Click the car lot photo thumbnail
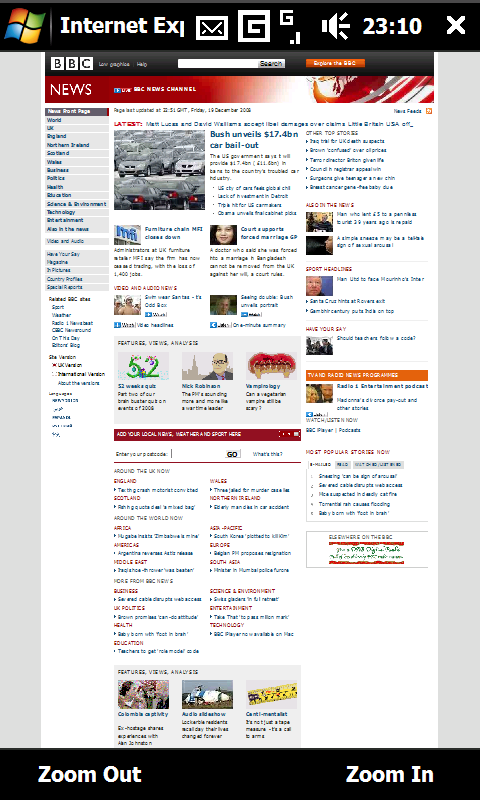Viewport: 480px width, 800px height. pyautogui.click(x=159, y=170)
